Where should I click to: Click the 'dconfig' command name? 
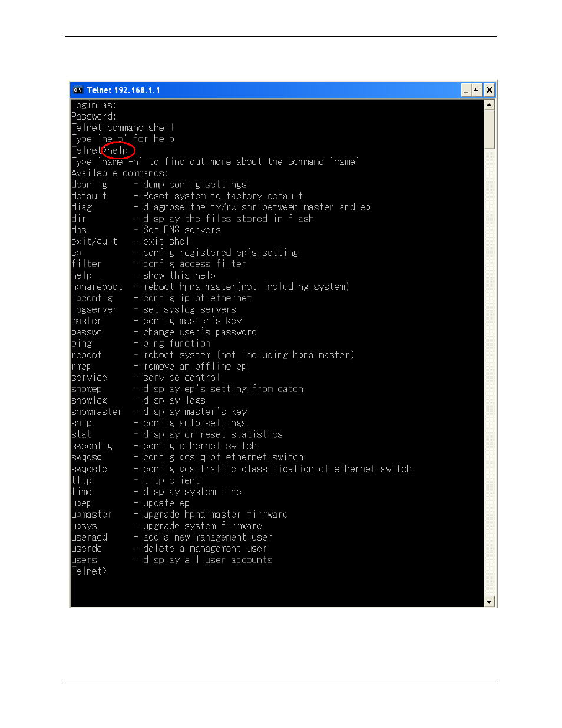point(90,185)
